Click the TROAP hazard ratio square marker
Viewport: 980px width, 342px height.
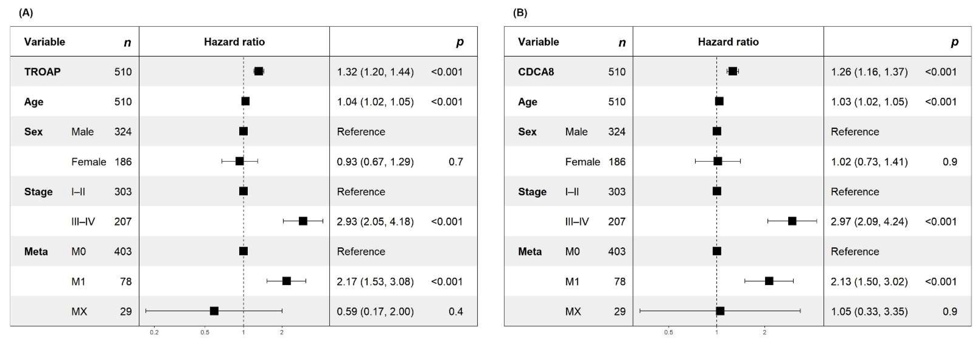[259, 71]
